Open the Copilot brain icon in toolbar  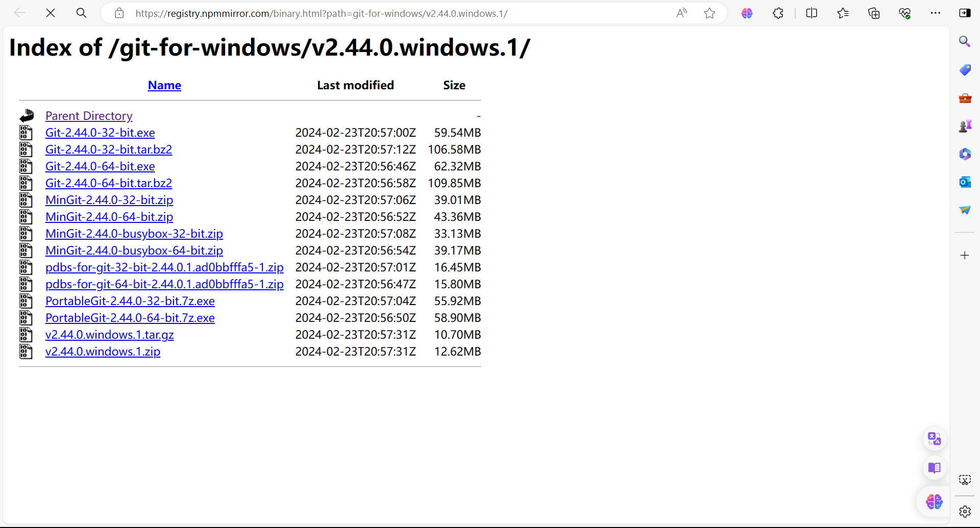point(747,13)
